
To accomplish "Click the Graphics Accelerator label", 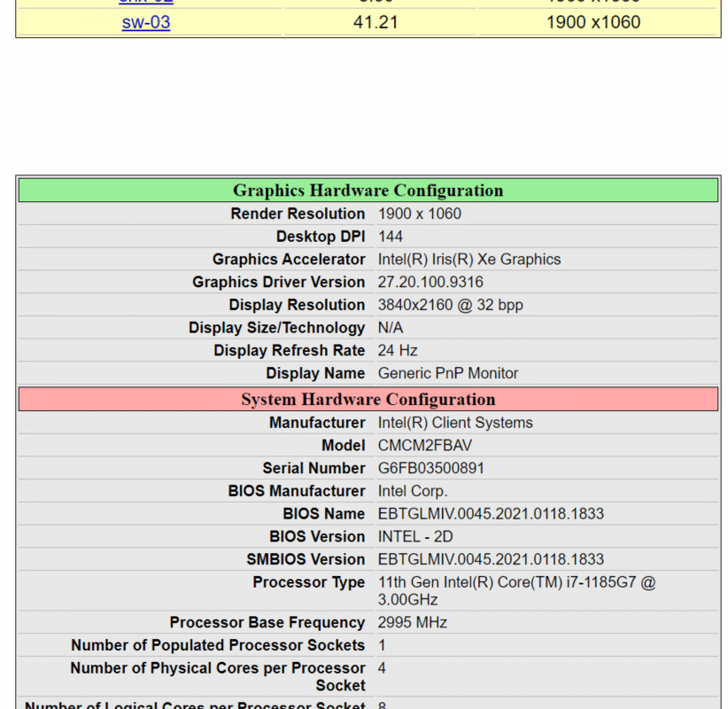I will [289, 260].
